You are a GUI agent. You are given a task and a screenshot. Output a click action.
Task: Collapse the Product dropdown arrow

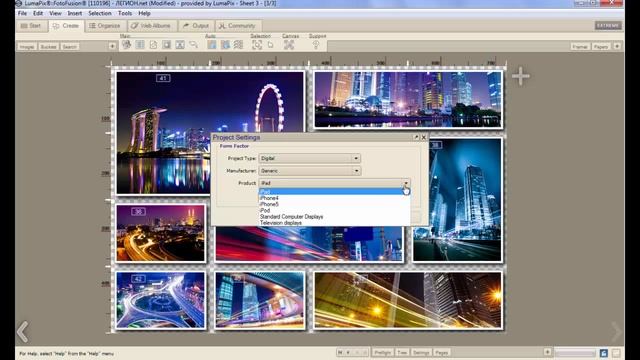[406, 183]
